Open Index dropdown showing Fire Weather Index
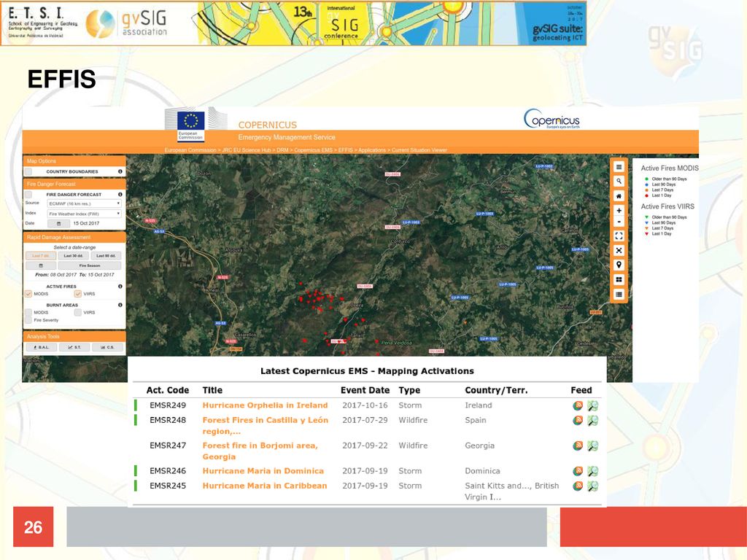Viewport: 747px width, 560px height. (85, 214)
